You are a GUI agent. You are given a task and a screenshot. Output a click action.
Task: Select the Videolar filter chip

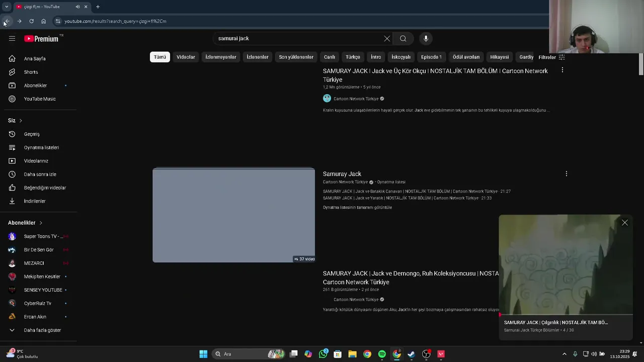(x=186, y=57)
